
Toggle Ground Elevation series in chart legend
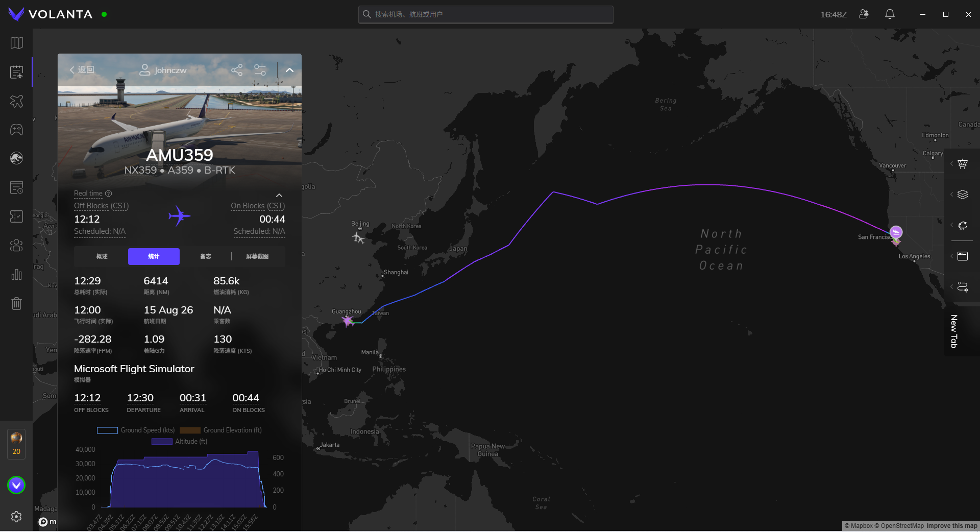coord(220,430)
